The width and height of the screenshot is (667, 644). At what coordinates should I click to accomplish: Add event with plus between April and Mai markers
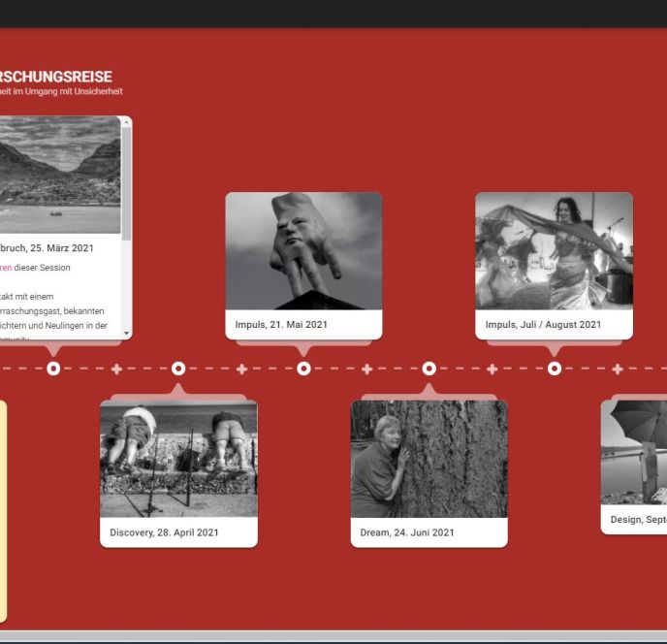tap(241, 369)
